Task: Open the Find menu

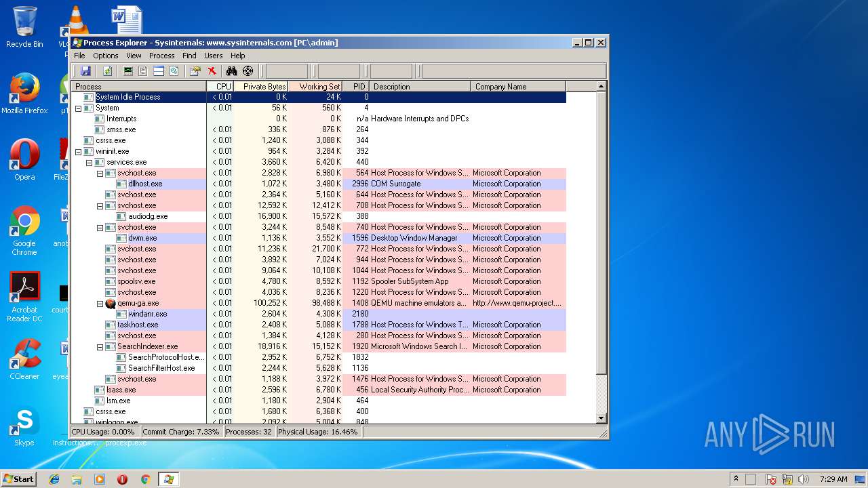Action: (x=189, y=56)
